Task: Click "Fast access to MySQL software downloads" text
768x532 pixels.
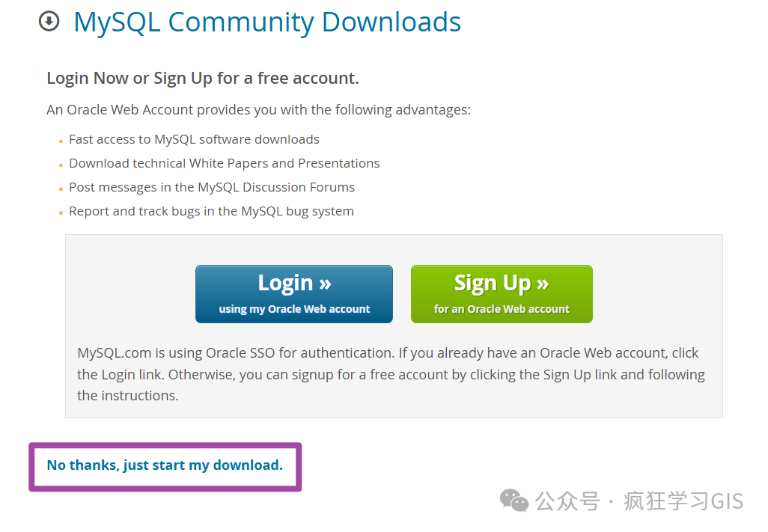Action: [x=194, y=139]
